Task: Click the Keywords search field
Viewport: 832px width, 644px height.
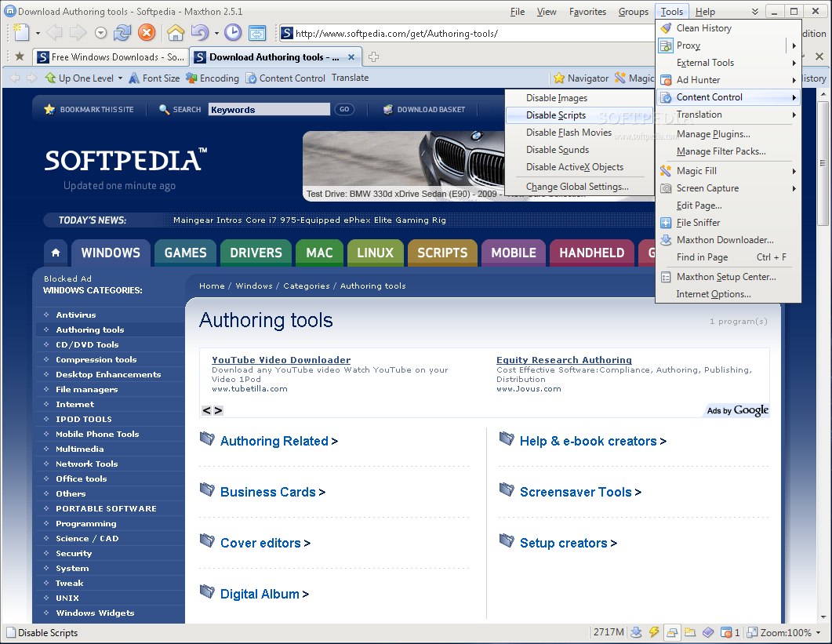Action: pyautogui.click(x=269, y=109)
